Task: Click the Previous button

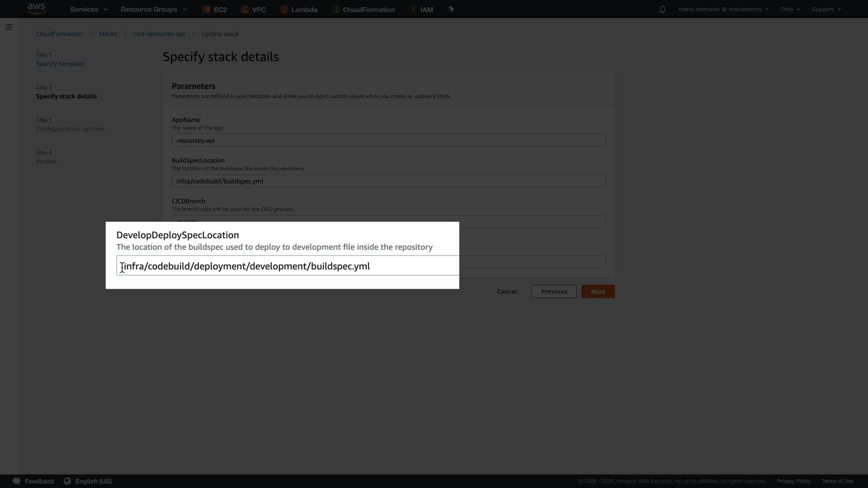Action: [554, 291]
